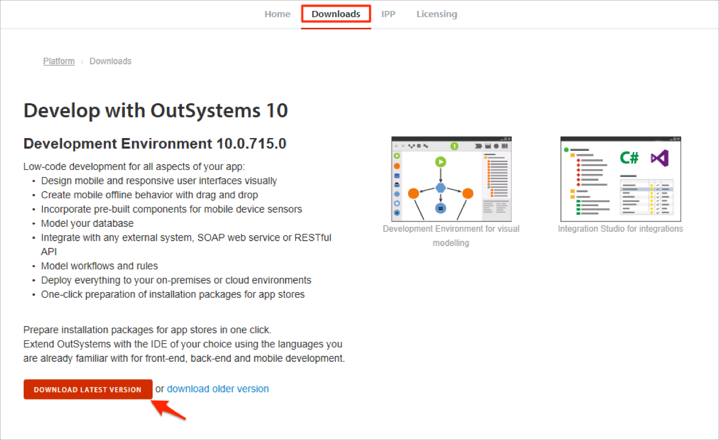Switch to the IPP tab
The height and width of the screenshot is (440, 719).
click(388, 14)
